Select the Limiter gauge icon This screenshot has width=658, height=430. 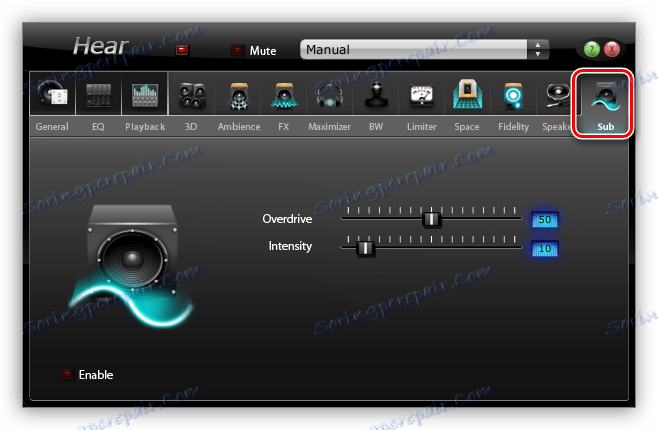click(422, 95)
